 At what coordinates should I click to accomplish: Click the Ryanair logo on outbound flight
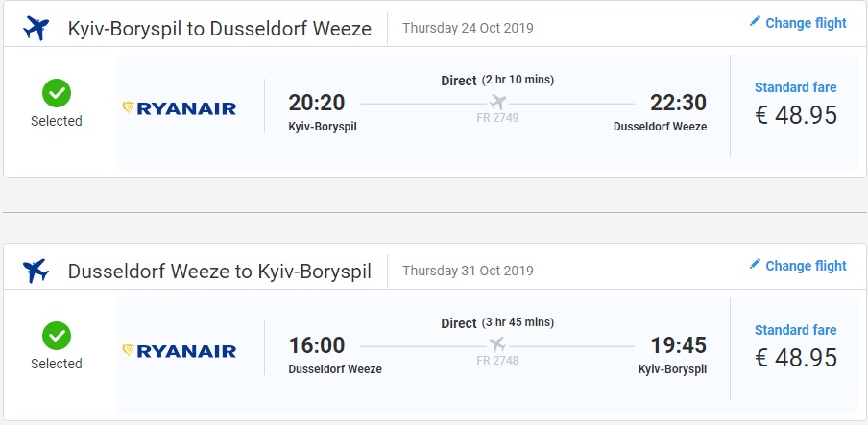click(180, 108)
